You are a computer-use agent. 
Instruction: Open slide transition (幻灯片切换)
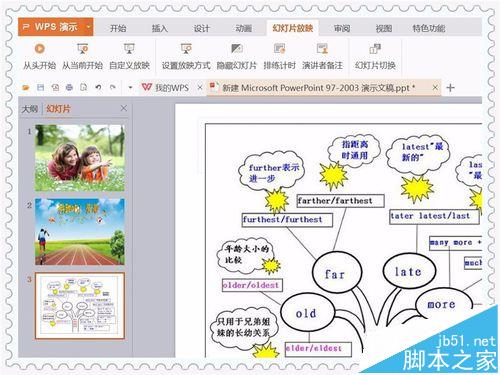point(375,57)
